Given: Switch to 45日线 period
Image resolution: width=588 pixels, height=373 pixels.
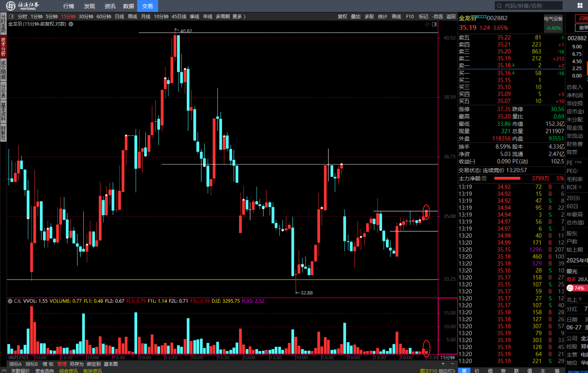Looking at the screenshot, I should pos(179,17).
